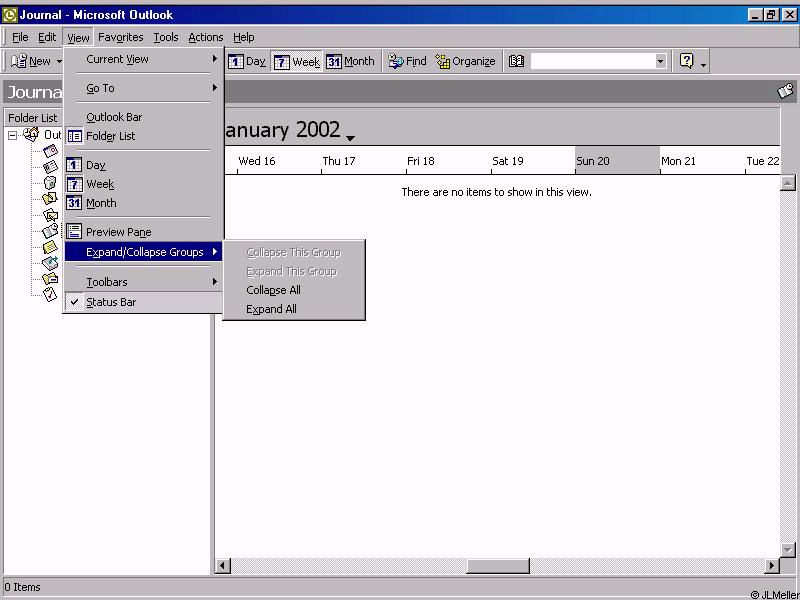Click the vertical scrollbar down arrow
Screen dimensions: 800x600
click(788, 550)
